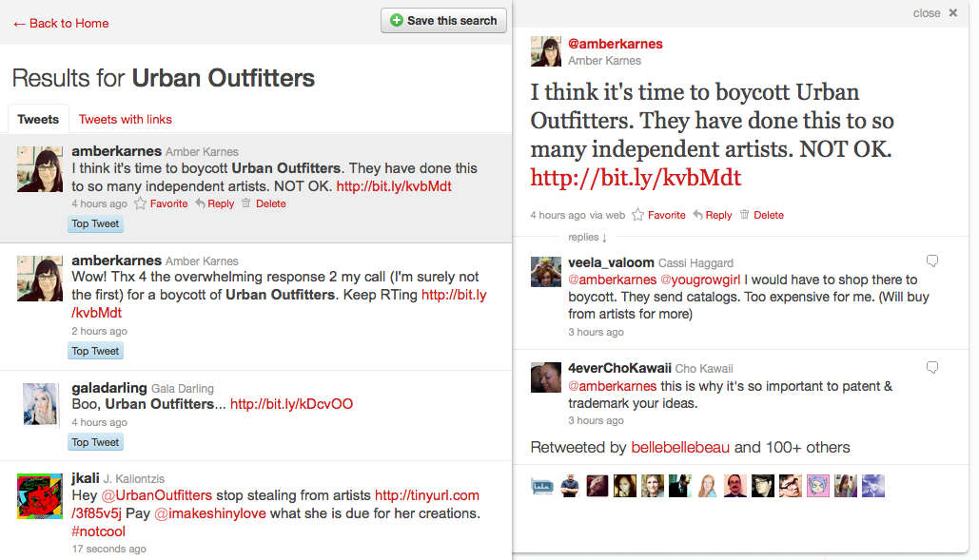Click the speech bubble icon on veela_valoom's reply

(932, 261)
